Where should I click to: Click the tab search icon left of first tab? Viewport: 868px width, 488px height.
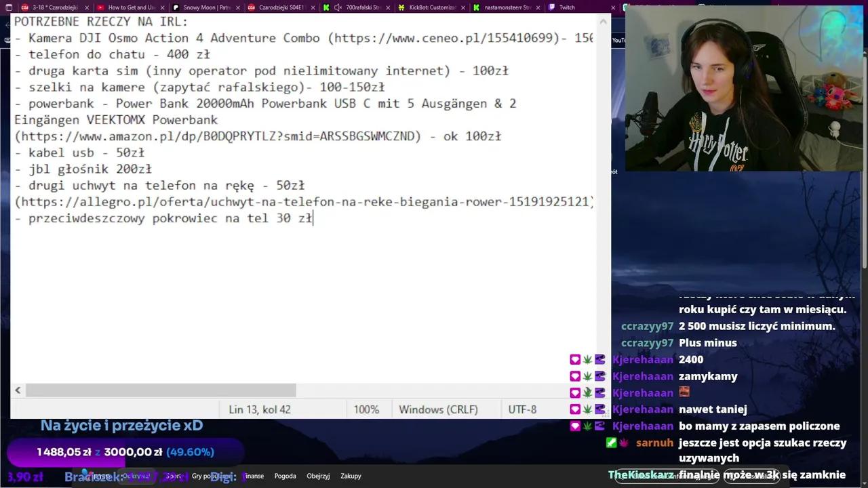(7, 7)
